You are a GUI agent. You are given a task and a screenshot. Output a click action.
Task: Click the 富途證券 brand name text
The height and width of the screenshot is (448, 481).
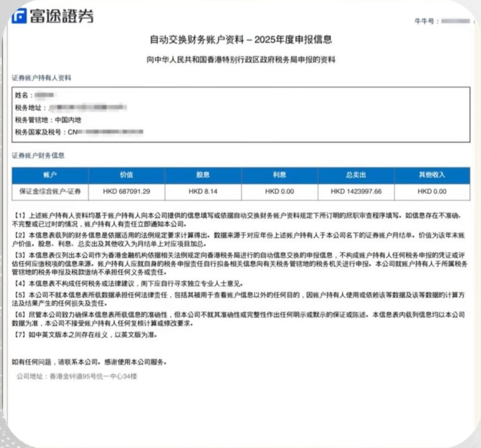62,16
